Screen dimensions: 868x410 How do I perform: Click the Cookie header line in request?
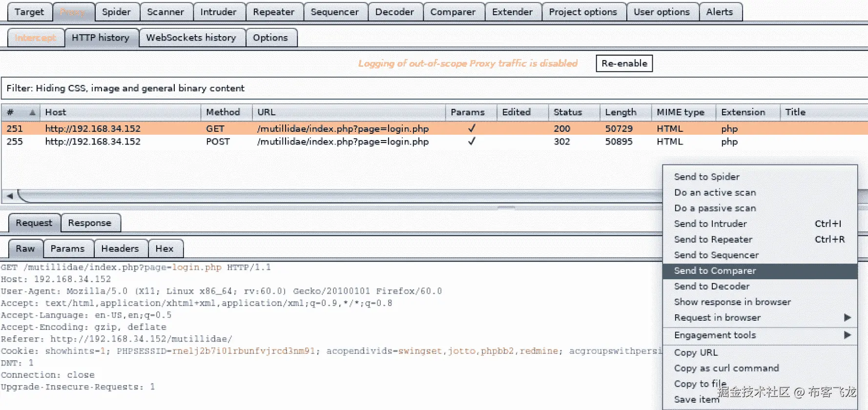(331, 351)
